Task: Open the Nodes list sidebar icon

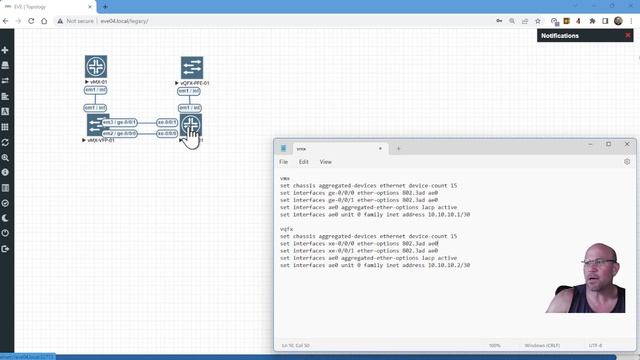Action: click(5, 65)
